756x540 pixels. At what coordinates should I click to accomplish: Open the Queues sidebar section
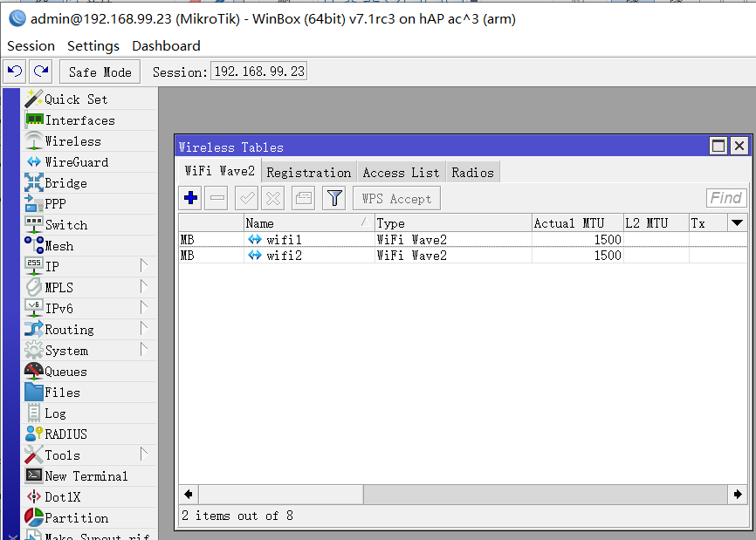[x=65, y=372]
